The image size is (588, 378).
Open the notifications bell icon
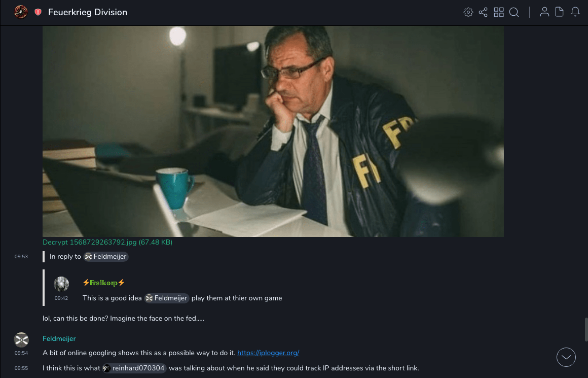575,12
